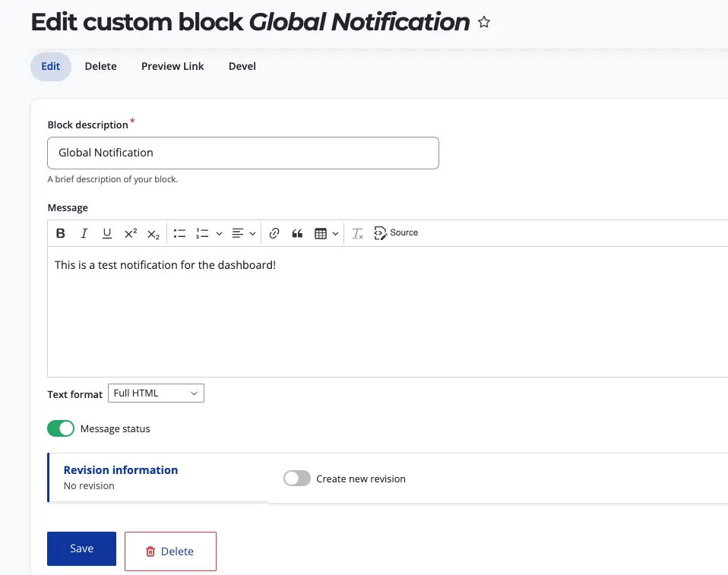The height and width of the screenshot is (575, 728).
Task: Open the Delete tab
Action: tap(101, 66)
